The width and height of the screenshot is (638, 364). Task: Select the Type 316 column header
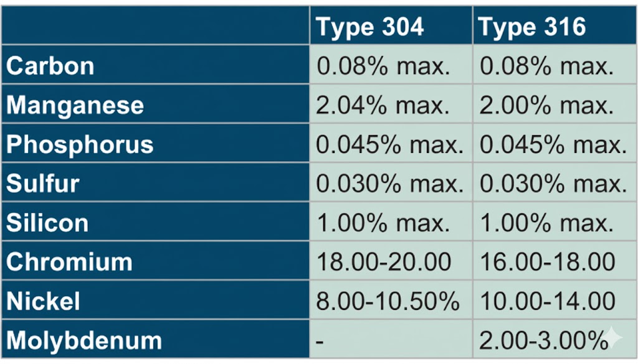pos(532,27)
